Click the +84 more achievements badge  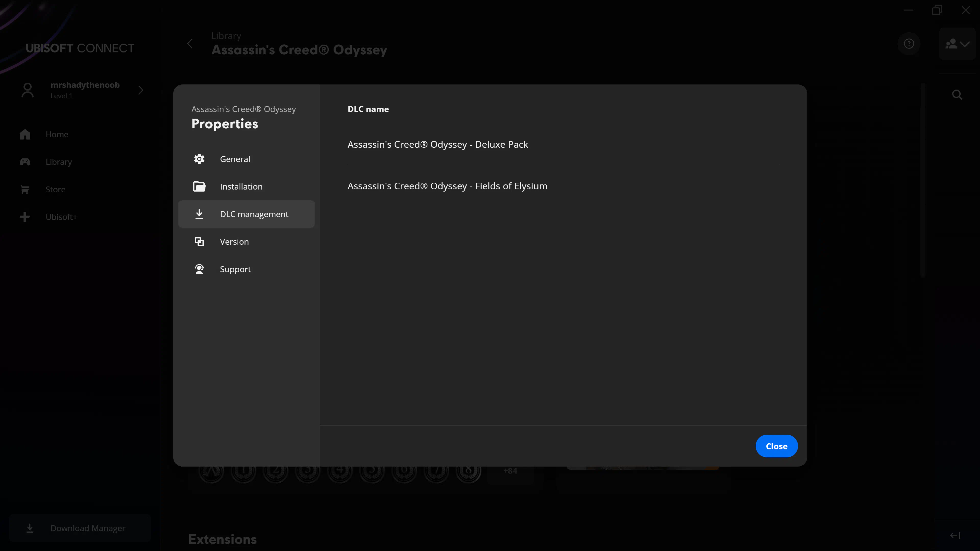510,471
